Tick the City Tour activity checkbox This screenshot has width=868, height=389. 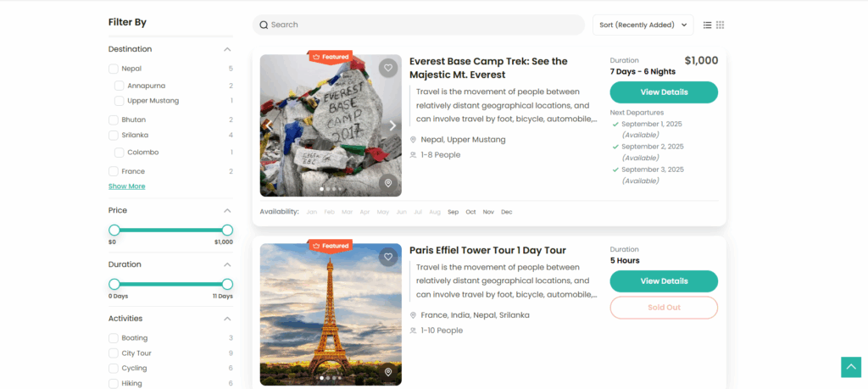tap(114, 353)
